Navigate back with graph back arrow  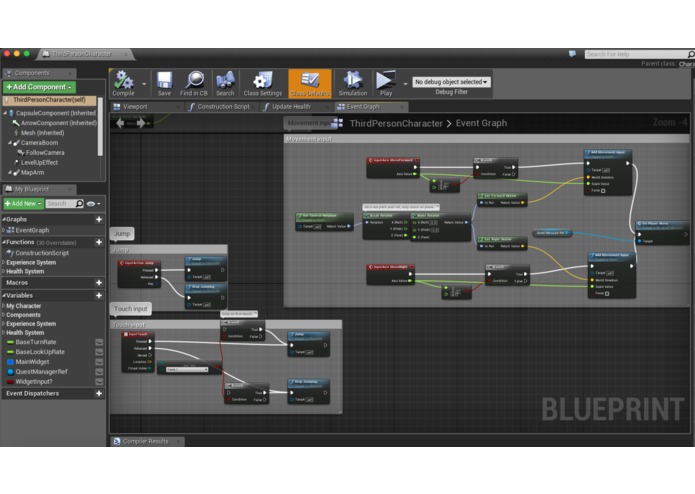[120, 123]
